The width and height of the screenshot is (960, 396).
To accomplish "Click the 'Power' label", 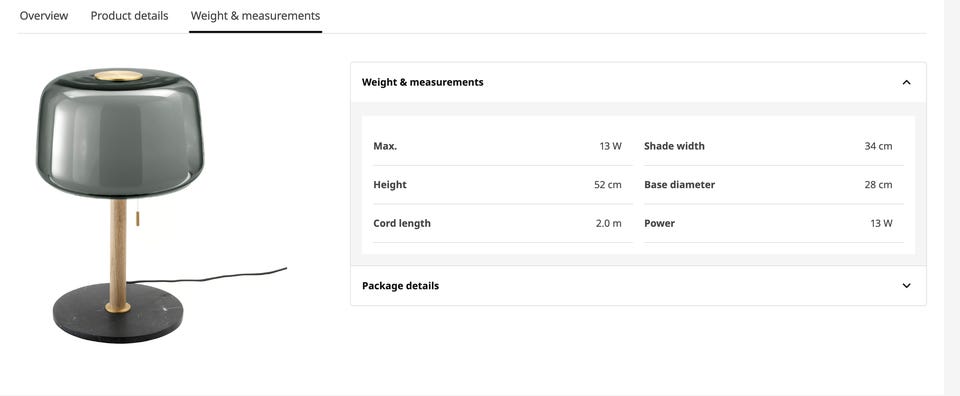I will click(x=659, y=223).
